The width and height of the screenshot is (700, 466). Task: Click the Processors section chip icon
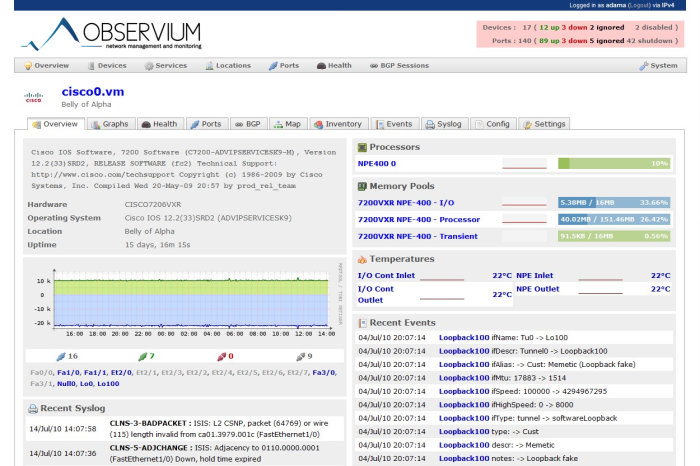[362, 147]
